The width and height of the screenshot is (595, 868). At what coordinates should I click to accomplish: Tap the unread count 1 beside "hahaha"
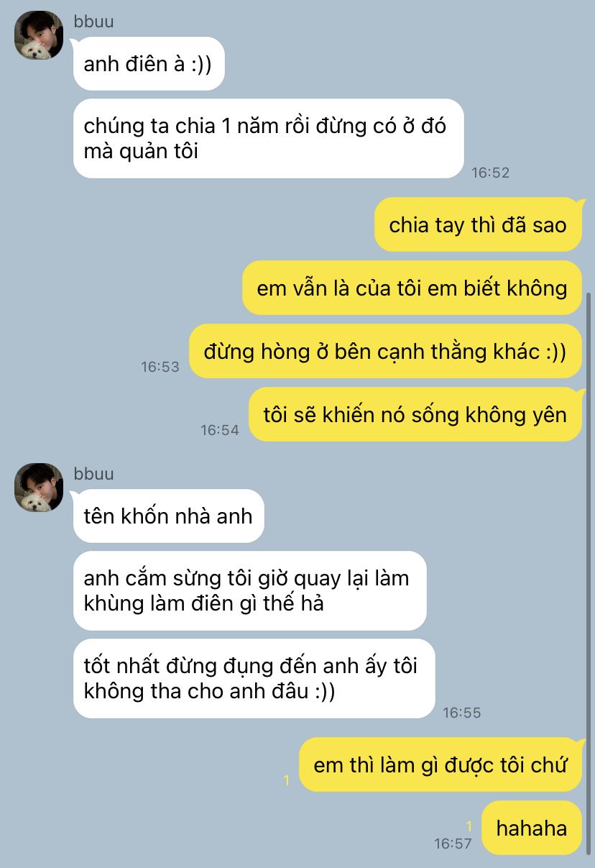469,826
